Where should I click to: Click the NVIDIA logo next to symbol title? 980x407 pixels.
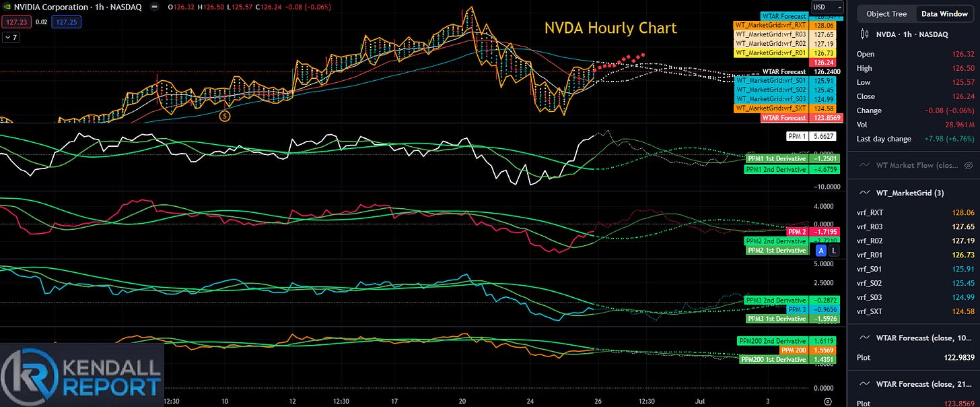pos(7,7)
